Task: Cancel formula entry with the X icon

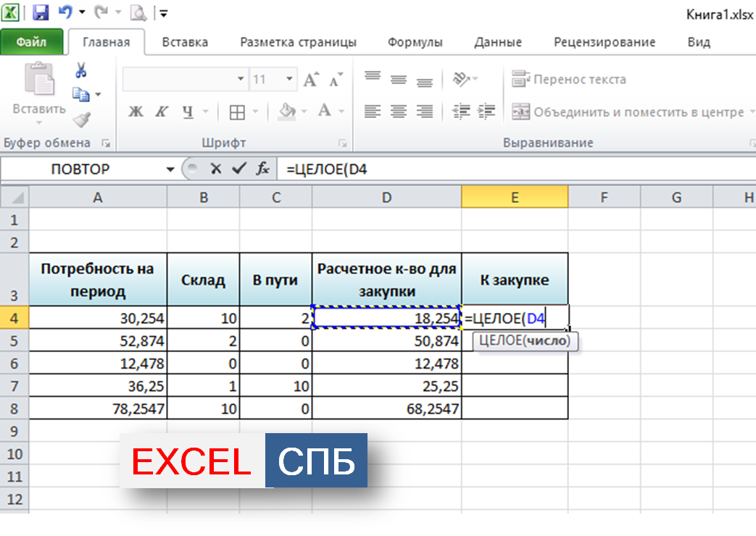Action: pos(215,169)
